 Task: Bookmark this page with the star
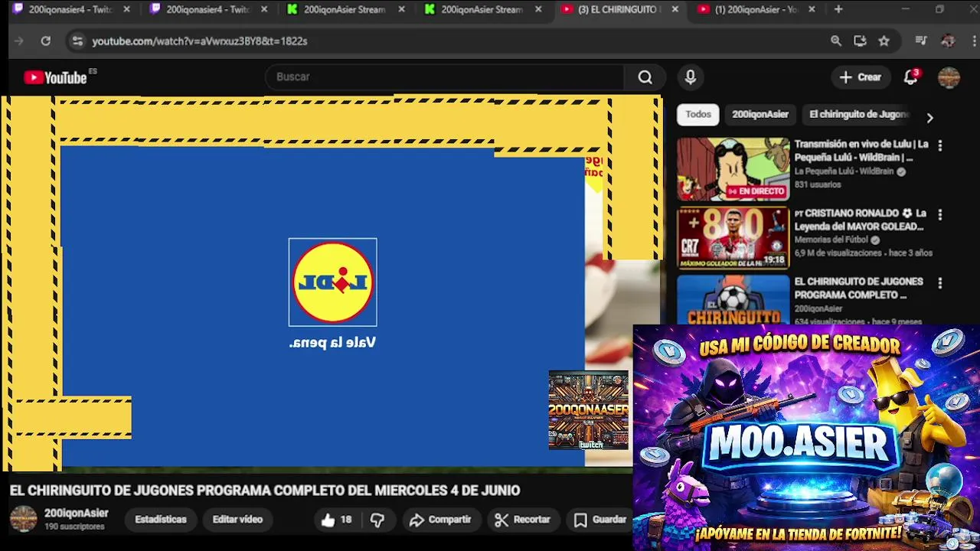point(884,41)
